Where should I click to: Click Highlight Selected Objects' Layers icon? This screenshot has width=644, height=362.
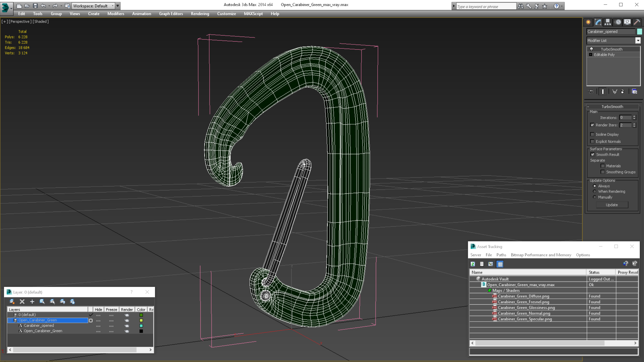tap(52, 301)
